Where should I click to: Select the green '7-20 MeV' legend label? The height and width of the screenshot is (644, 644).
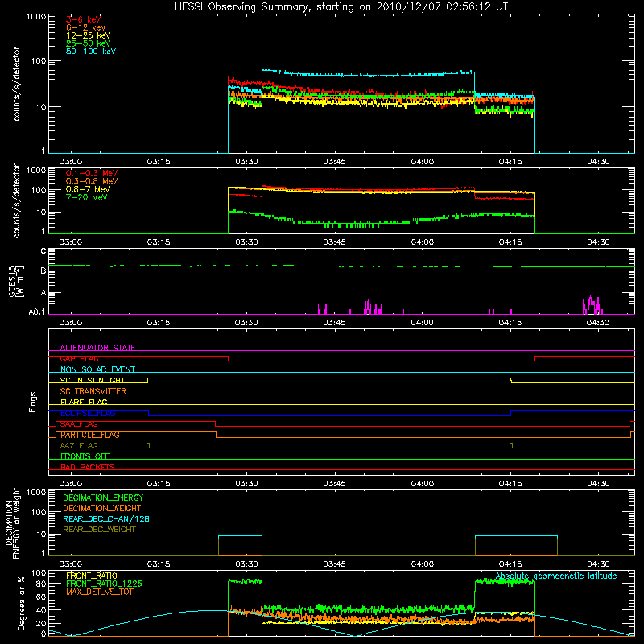[86, 197]
